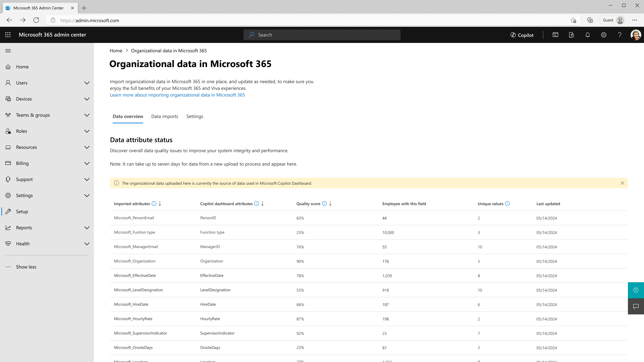Click the info icon next to Unique values
The height and width of the screenshot is (362, 644).
coord(507,204)
